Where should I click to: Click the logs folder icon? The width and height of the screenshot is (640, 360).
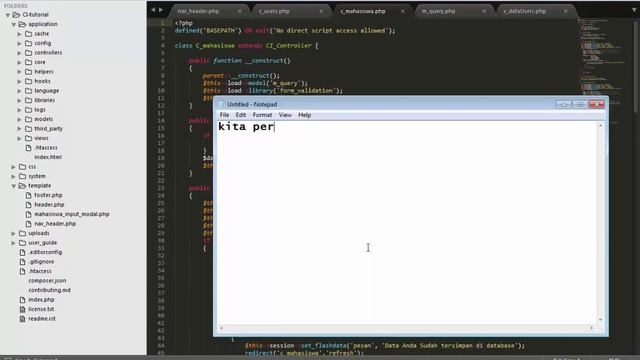pos(29,110)
